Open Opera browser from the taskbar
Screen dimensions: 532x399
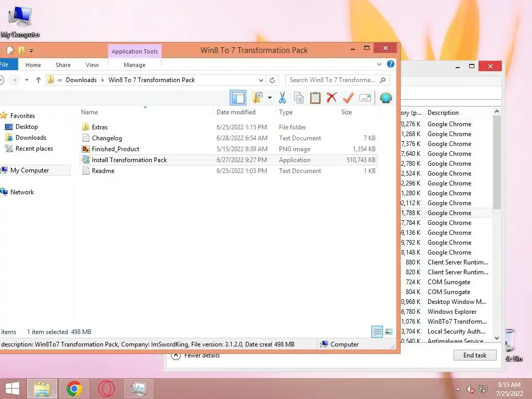click(x=106, y=389)
